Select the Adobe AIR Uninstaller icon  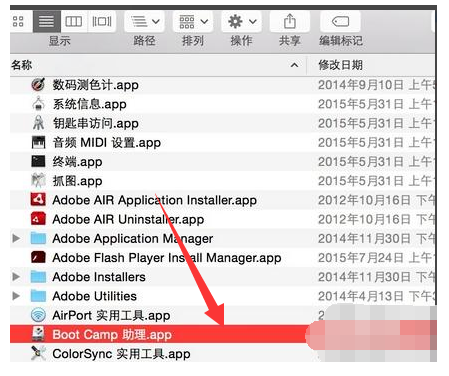click(38, 219)
